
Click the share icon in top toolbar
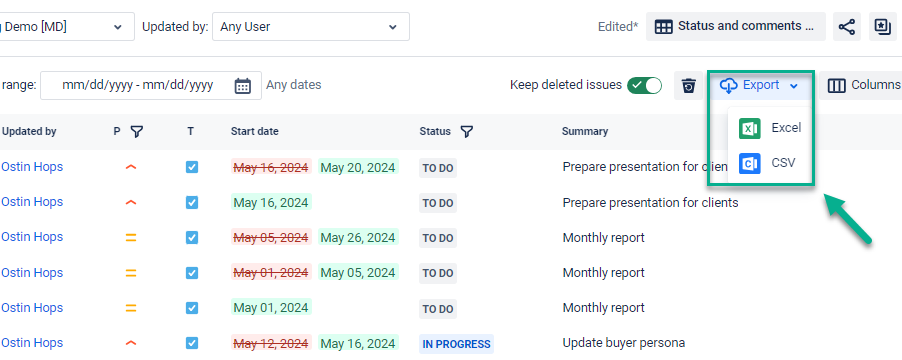pos(846,26)
